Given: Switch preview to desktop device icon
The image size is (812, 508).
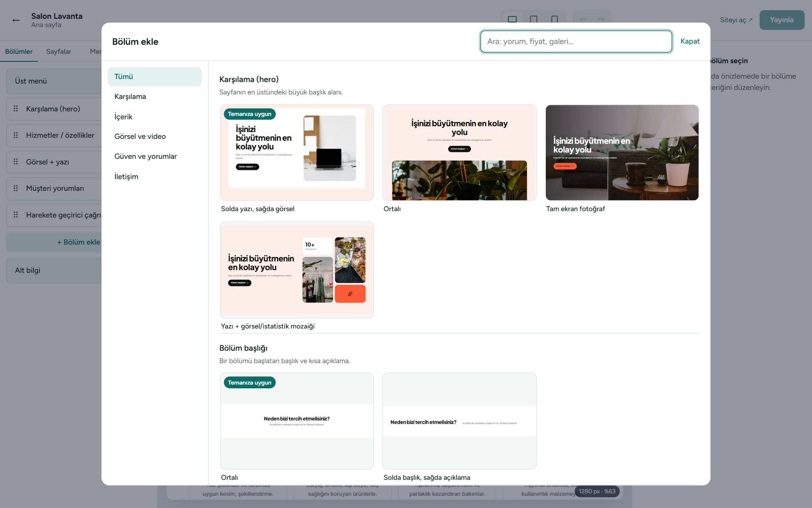Looking at the screenshot, I should (x=512, y=19).
